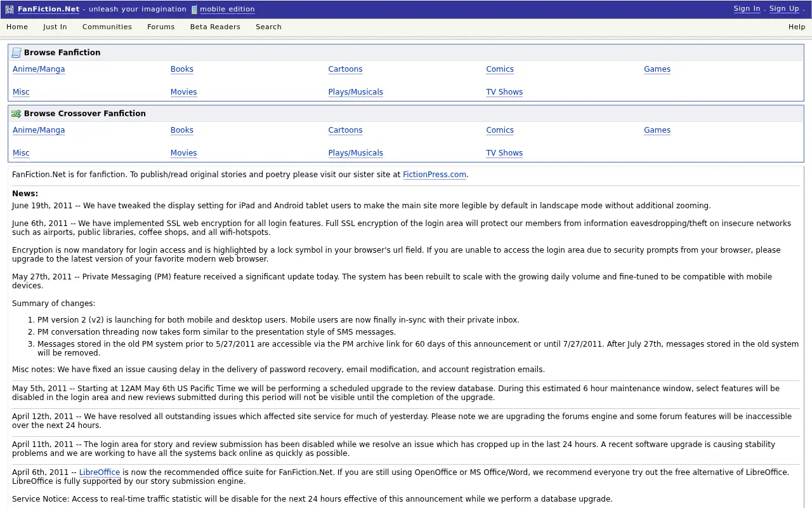The height and width of the screenshot is (508, 812).
Task: Open the Home menu item
Action: tap(17, 27)
